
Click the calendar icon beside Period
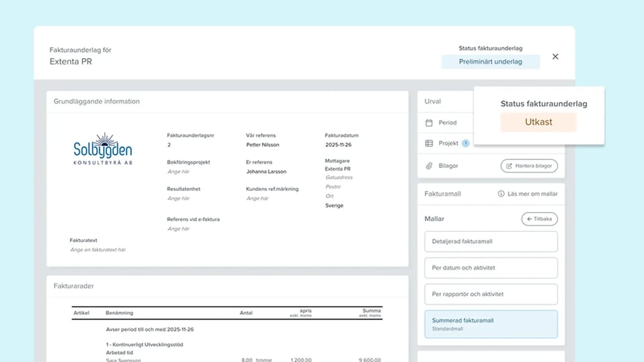coord(430,122)
